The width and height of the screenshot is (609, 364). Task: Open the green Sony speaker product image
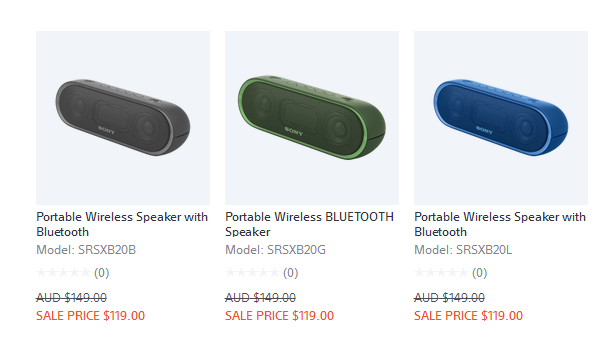click(x=312, y=118)
